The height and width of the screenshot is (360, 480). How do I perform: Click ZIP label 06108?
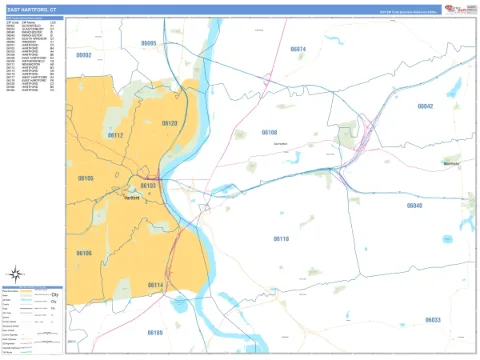coord(269,132)
